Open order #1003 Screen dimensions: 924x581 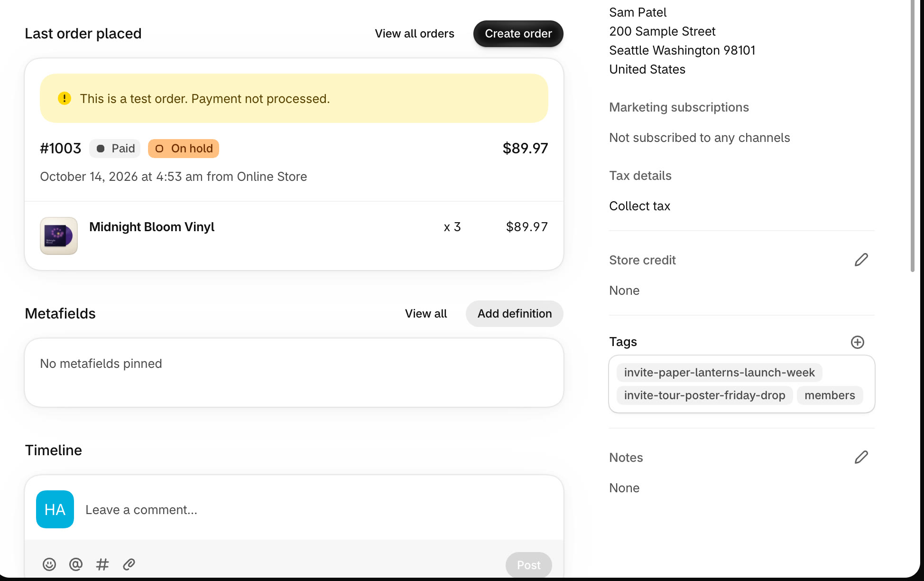(x=61, y=149)
